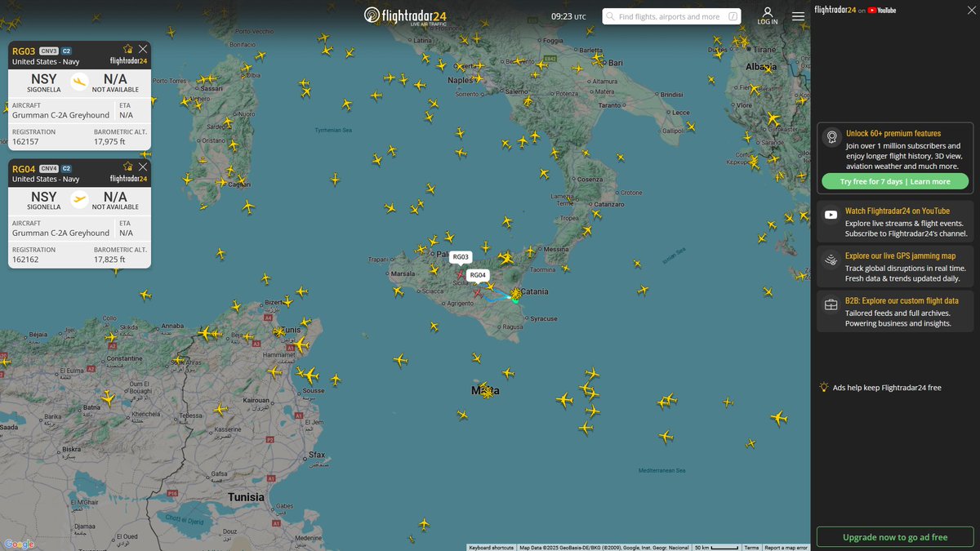Open the RG03 flight number title

click(24, 51)
